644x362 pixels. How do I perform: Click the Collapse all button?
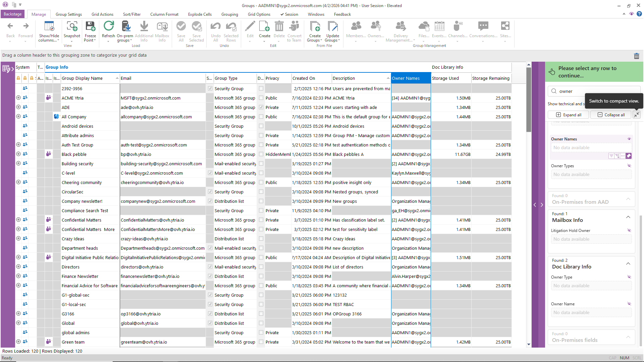coord(611,115)
